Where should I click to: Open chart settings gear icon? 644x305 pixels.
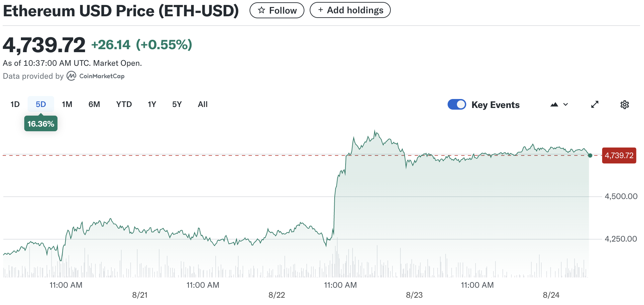624,105
